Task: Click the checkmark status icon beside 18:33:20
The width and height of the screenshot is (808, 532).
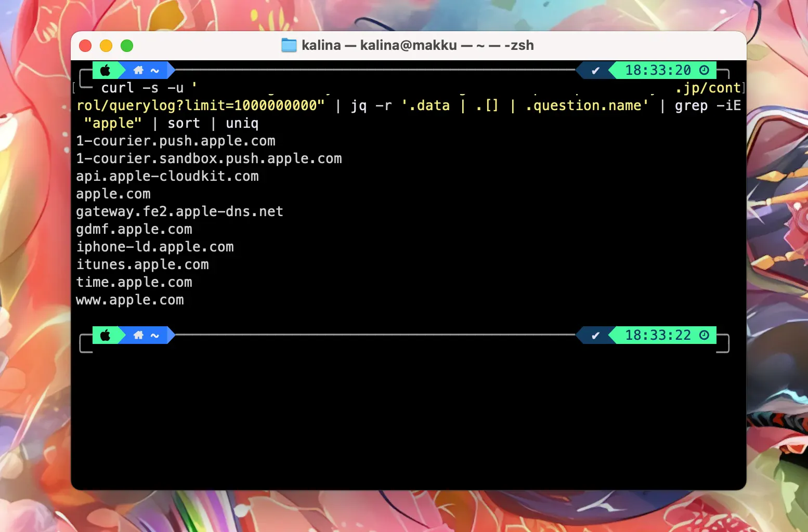Action: click(595, 71)
